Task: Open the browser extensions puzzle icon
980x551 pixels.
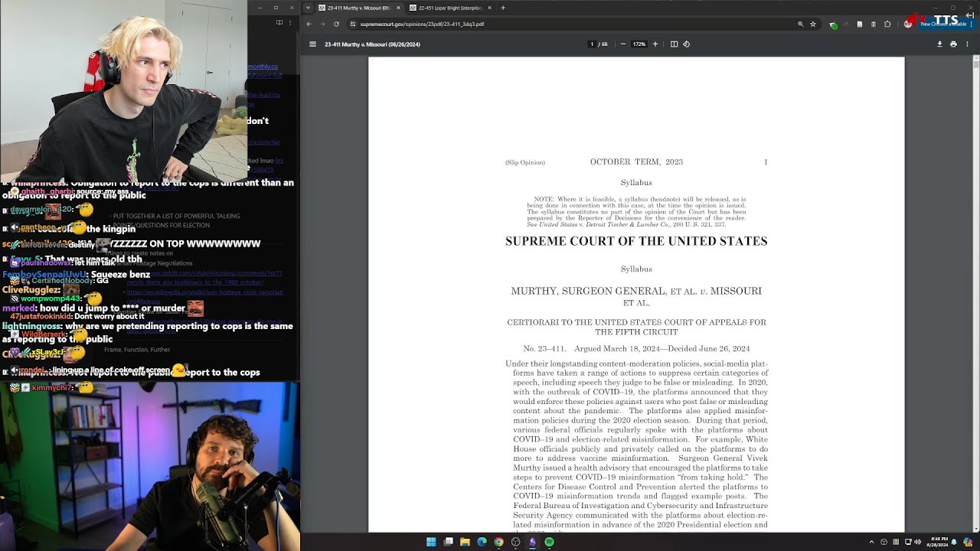Action: 887,24
